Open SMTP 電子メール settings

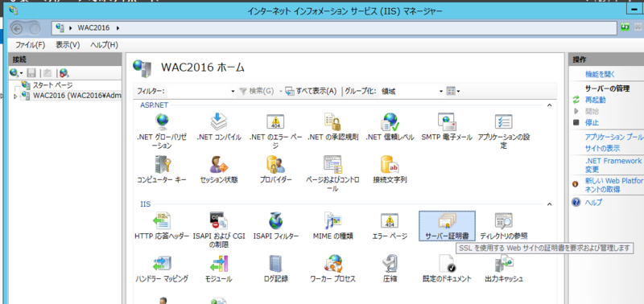tap(447, 127)
